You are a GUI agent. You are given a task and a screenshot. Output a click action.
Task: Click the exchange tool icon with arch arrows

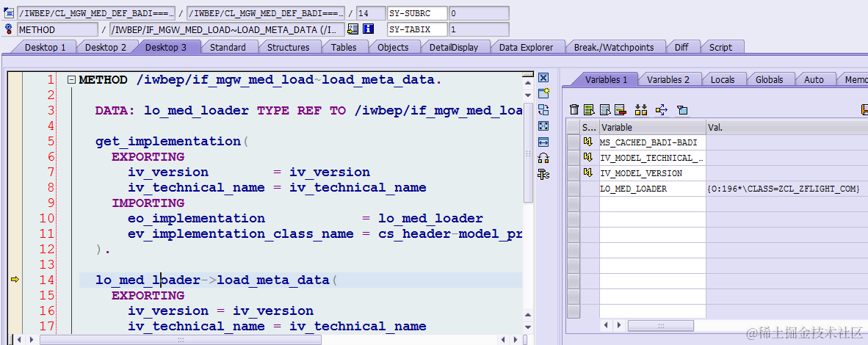click(x=543, y=159)
